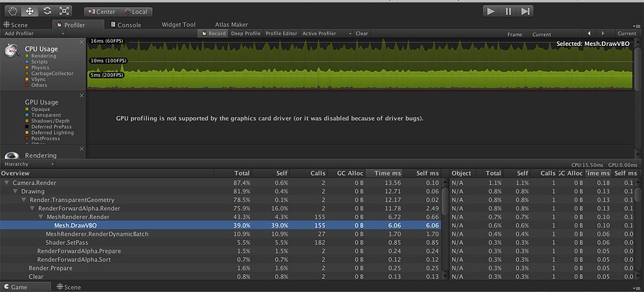The width and height of the screenshot is (644, 292).
Task: Enable Deep Profile mode
Action: click(x=245, y=33)
